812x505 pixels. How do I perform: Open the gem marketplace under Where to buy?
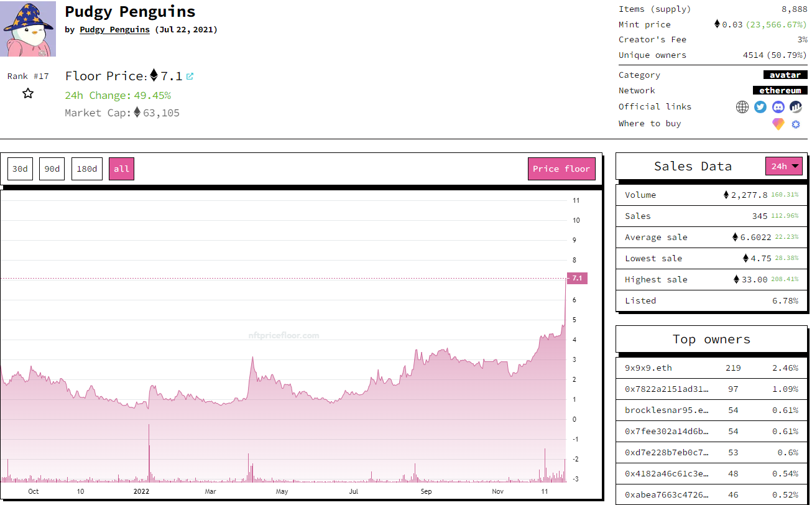778,124
